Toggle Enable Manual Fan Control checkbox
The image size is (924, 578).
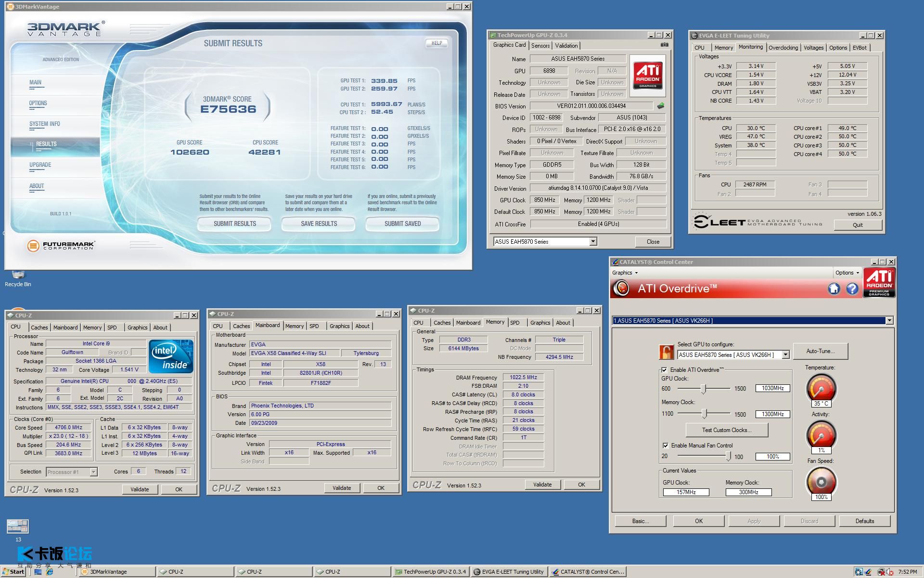click(x=666, y=446)
